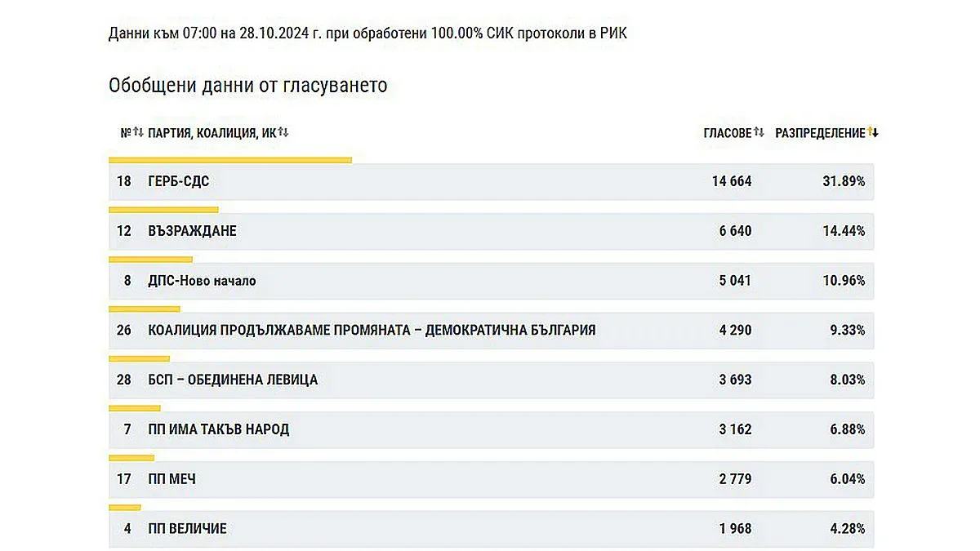Click the Обобщени данни от гласуването heading

(247, 86)
